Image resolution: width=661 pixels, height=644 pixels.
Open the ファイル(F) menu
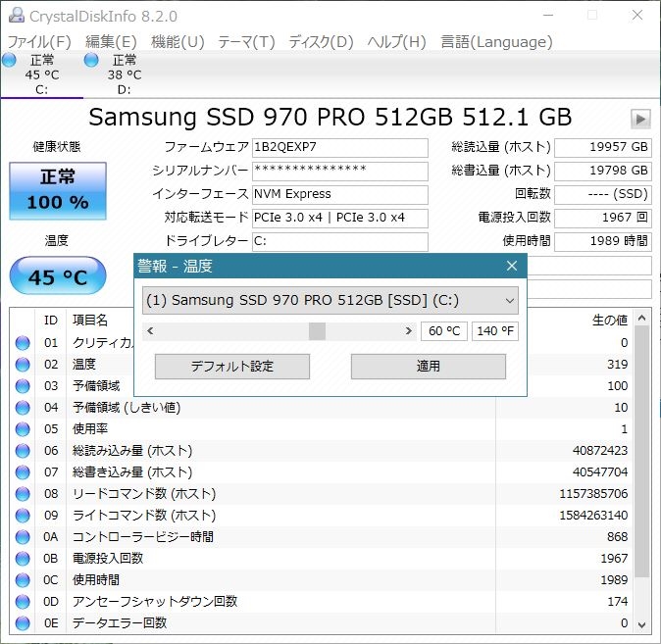point(39,42)
